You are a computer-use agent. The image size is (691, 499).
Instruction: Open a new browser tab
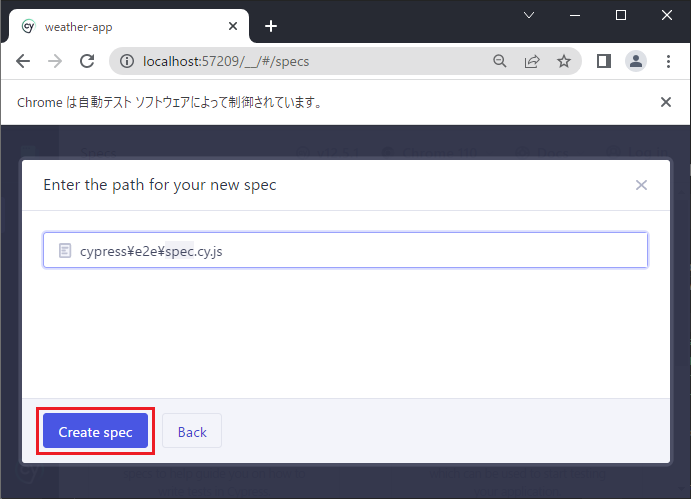271,26
